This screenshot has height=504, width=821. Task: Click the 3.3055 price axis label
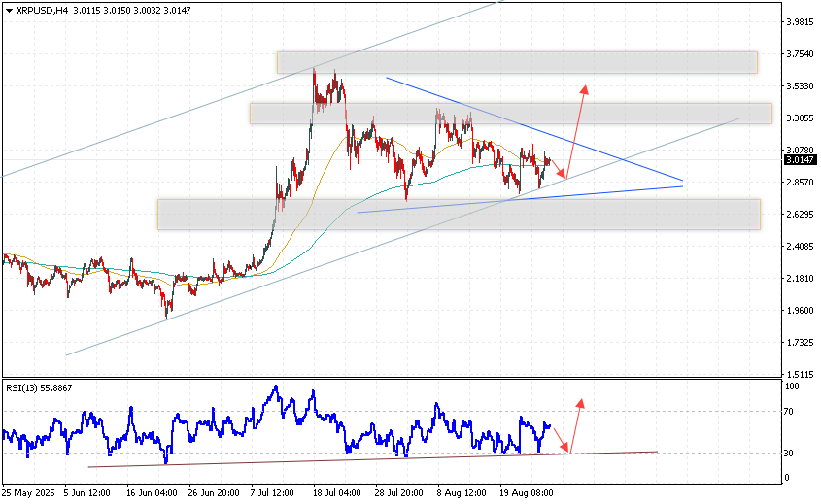800,118
